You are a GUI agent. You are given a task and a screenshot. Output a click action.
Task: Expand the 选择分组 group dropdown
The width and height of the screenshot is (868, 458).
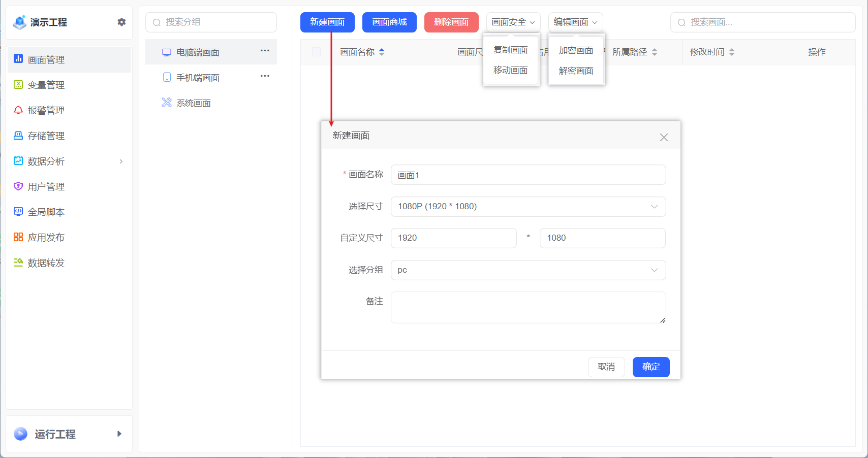tap(655, 270)
